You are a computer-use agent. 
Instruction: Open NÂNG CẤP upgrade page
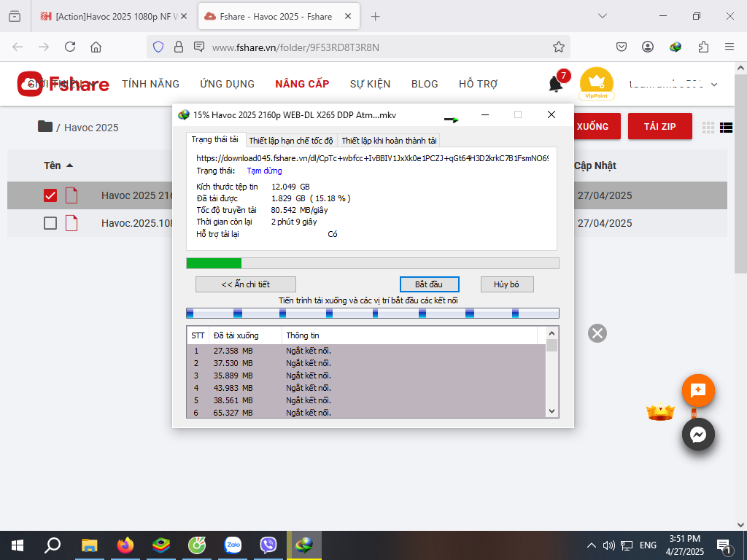tap(302, 84)
